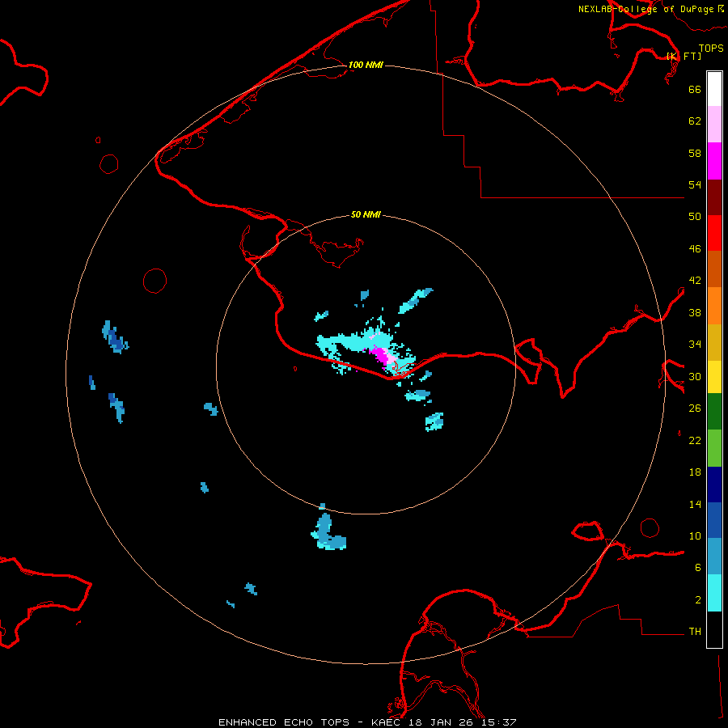Click the "62" legend value
Viewport: 728px width, 728px height.
point(695,121)
